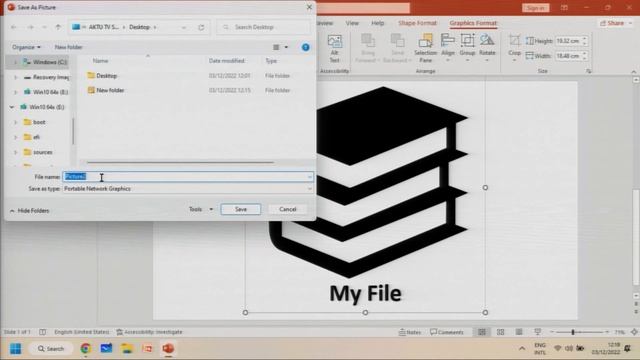Image resolution: width=640 pixels, height=360 pixels.
Task: Switch to Normal view in status bar
Action: coord(482,332)
